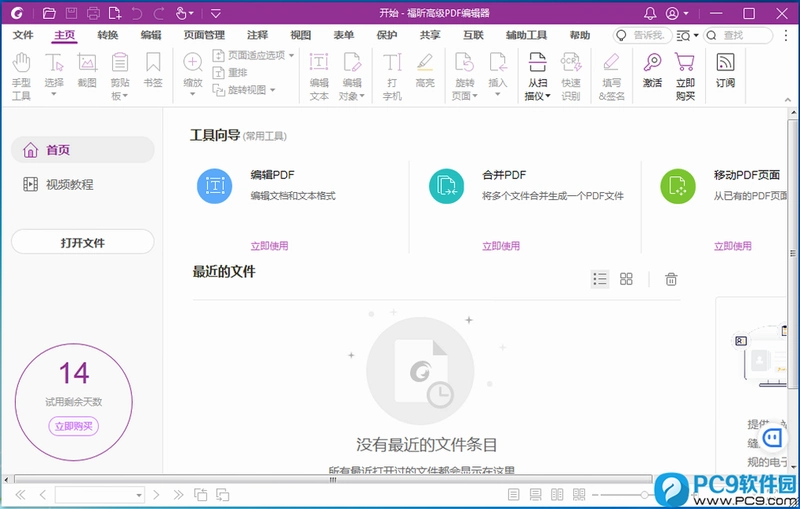Click 立即使用 under 合并PDF
The width and height of the screenshot is (800, 509).
(501, 246)
